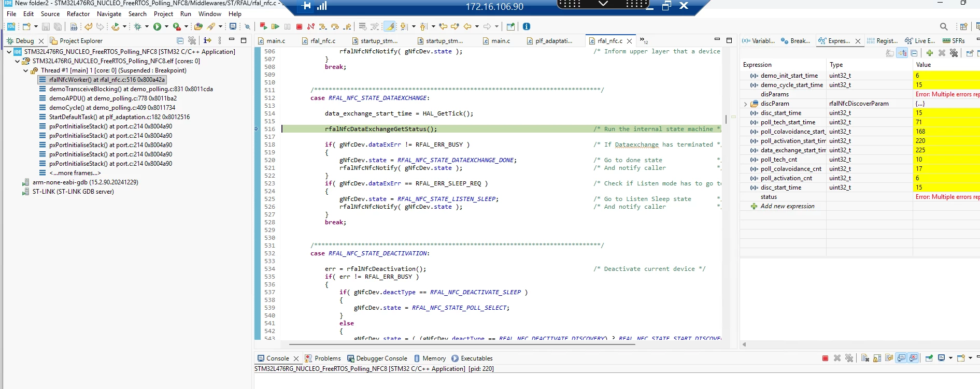
Task: Select demoCycle() stack frame
Action: coord(112,108)
